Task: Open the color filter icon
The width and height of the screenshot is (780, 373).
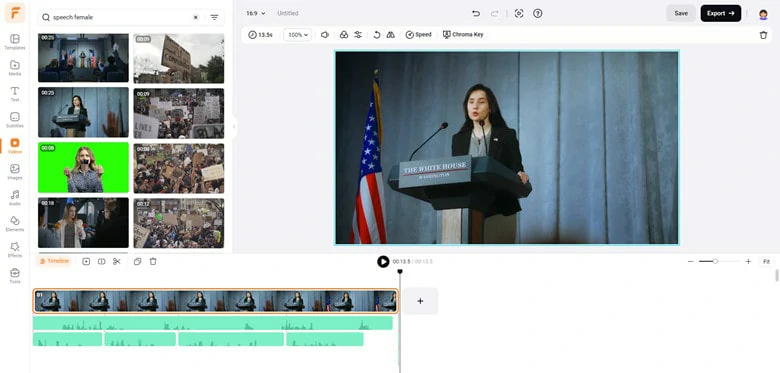Action: tap(344, 35)
